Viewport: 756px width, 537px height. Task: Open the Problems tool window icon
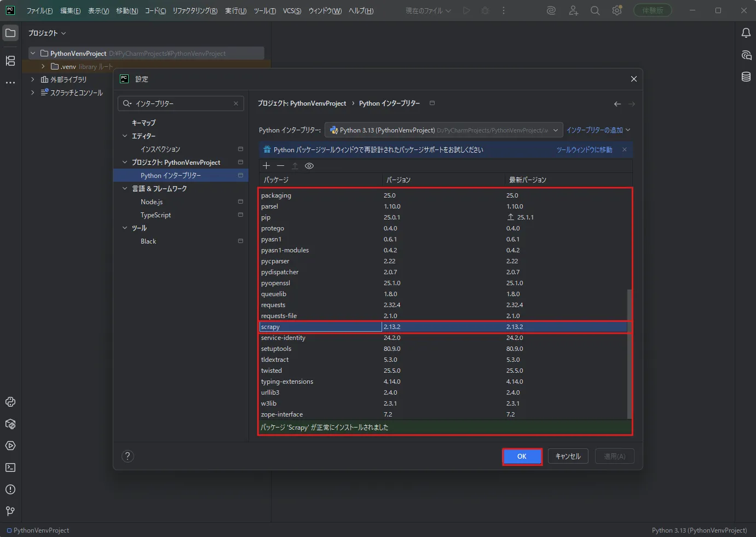point(10,489)
